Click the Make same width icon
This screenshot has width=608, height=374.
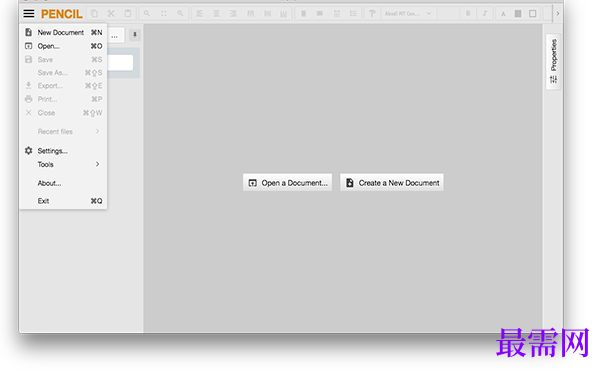pos(304,14)
